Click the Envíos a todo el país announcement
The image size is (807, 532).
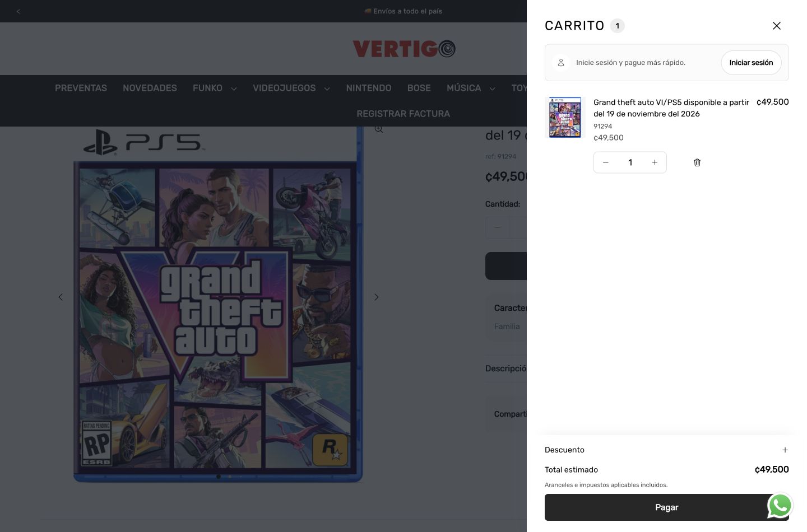[403, 11]
